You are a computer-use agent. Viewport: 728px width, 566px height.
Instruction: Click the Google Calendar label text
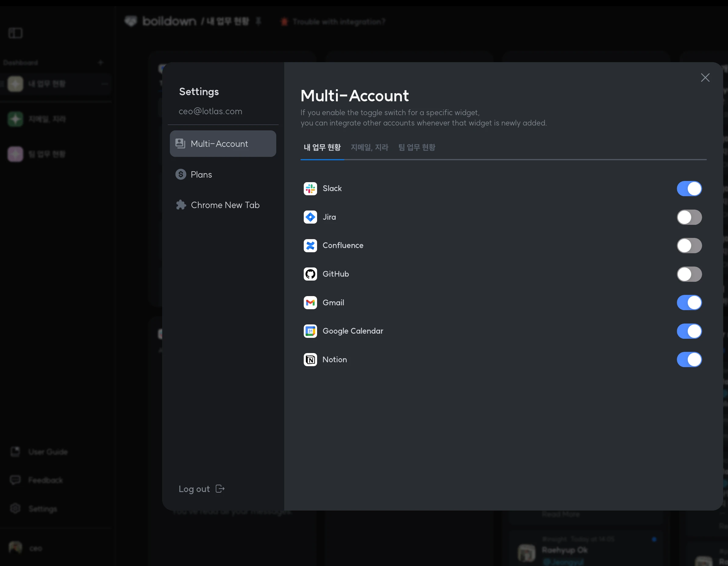[353, 331]
